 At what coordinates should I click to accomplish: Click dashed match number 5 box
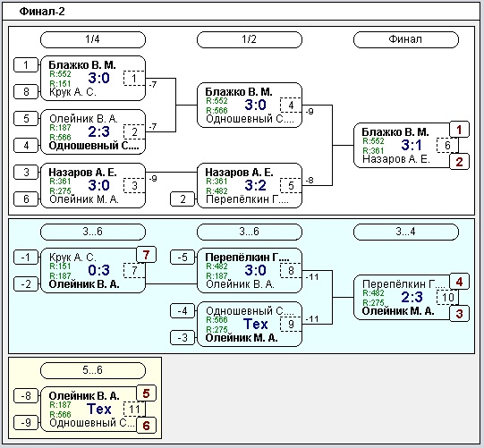click(x=291, y=185)
